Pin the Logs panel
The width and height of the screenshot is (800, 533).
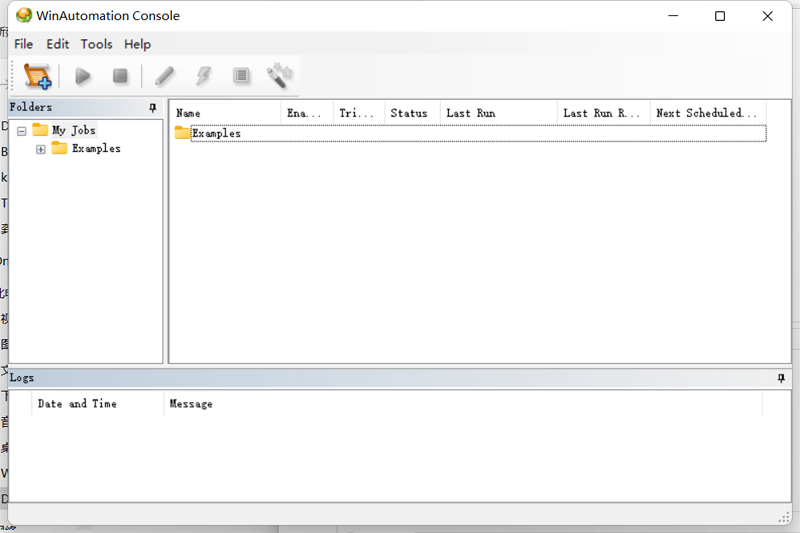(x=781, y=378)
